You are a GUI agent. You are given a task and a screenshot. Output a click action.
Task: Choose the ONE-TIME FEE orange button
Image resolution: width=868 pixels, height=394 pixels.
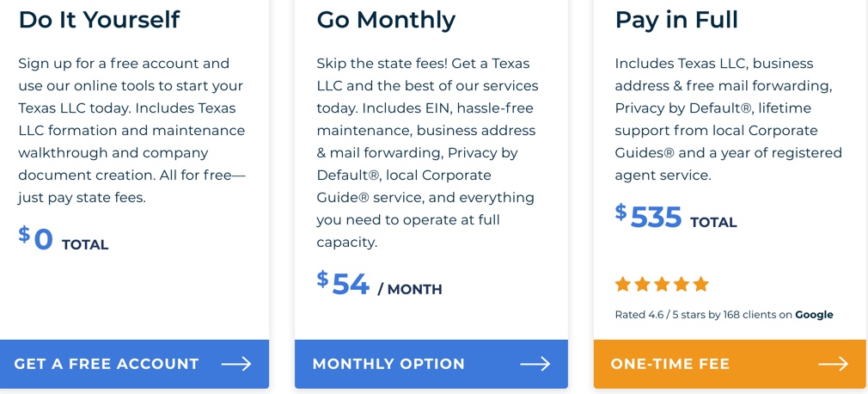point(730,364)
